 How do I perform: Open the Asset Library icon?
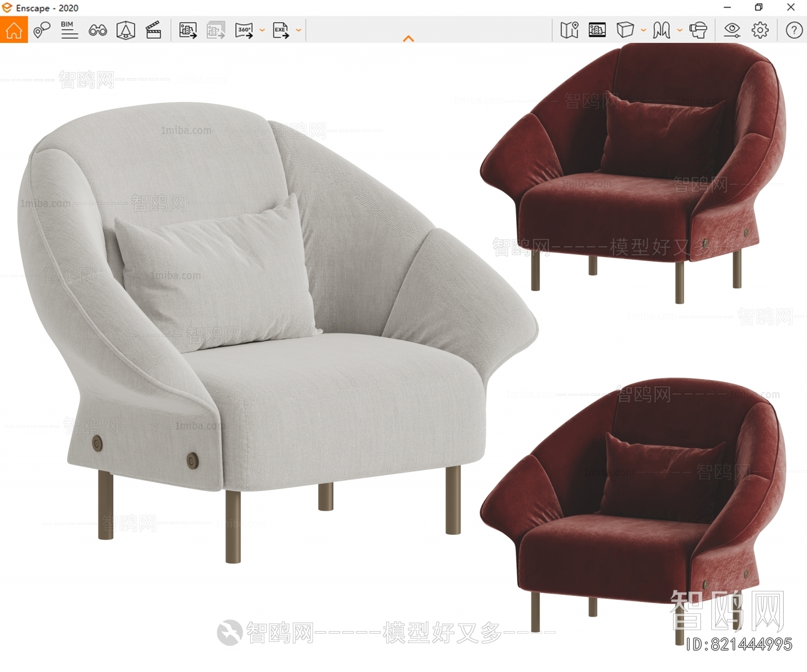coord(597,30)
